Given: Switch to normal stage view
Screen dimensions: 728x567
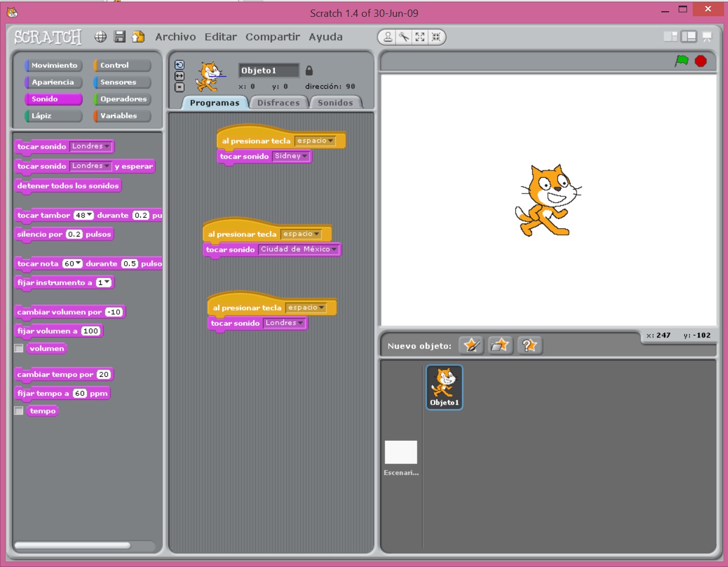Looking at the screenshot, I should (689, 37).
